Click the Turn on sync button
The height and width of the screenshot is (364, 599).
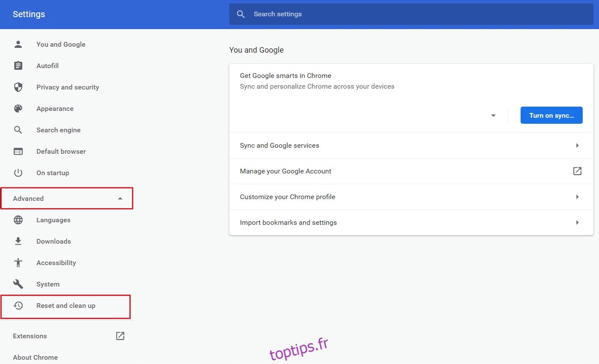click(x=551, y=115)
